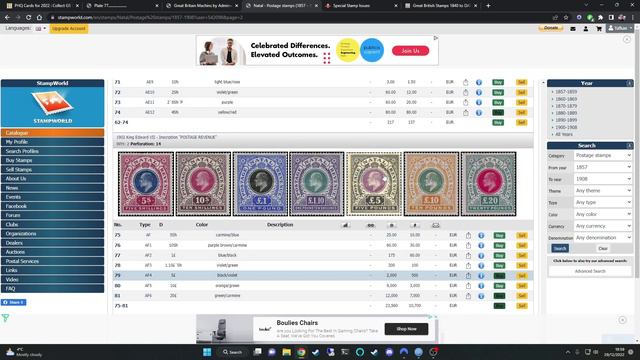The image size is (640, 360).
Task: Open Dealers menu item
Action: pyautogui.click(x=53, y=243)
